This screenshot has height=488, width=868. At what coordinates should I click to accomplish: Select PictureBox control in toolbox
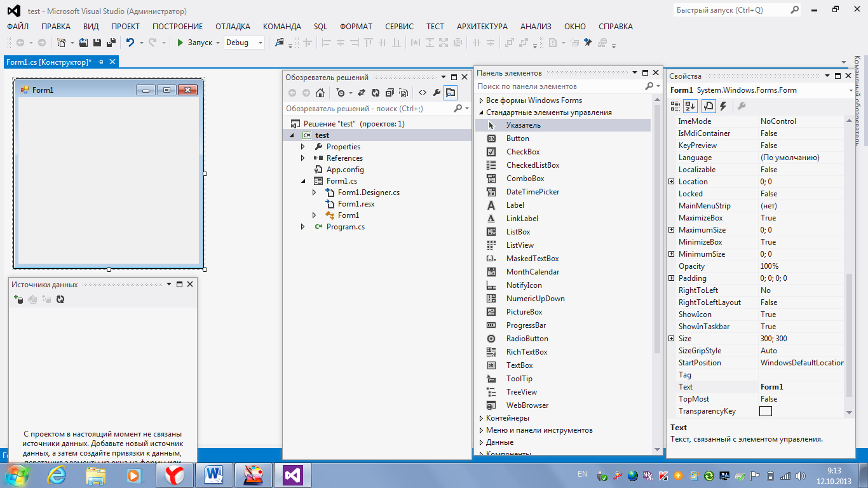click(x=524, y=312)
